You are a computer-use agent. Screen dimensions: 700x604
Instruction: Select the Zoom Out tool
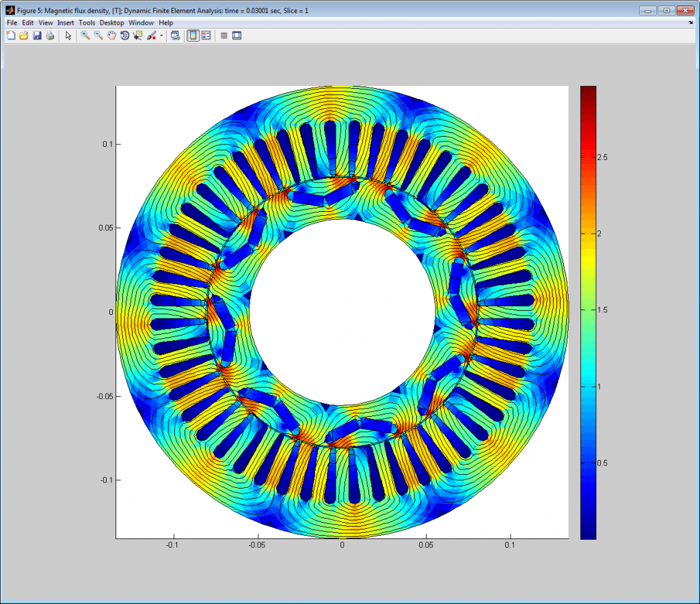[98, 36]
